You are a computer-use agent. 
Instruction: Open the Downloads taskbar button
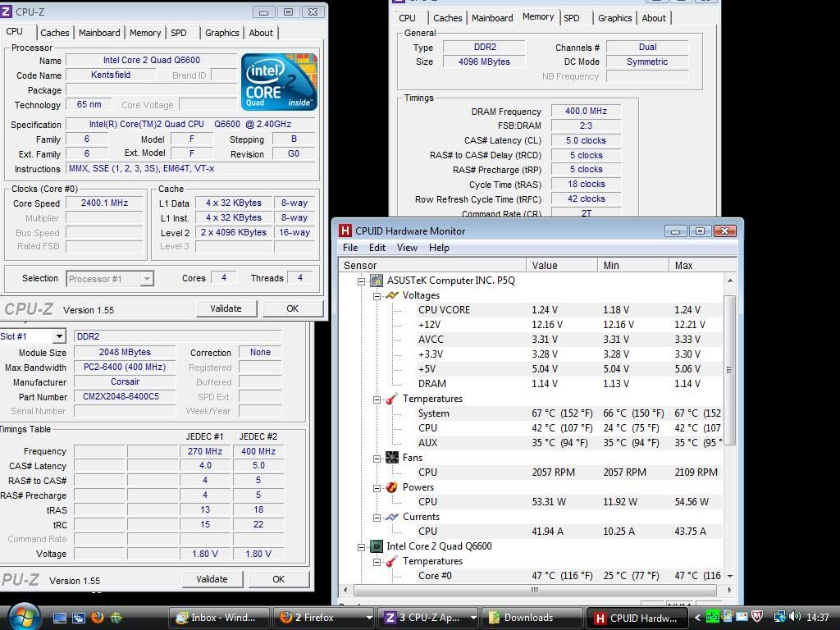pyautogui.click(x=532, y=618)
